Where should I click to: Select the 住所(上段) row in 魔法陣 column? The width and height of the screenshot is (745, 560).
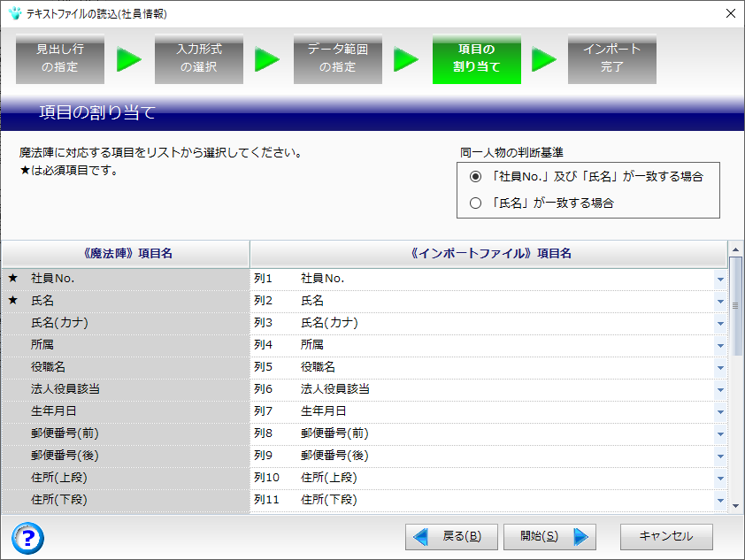point(126,478)
